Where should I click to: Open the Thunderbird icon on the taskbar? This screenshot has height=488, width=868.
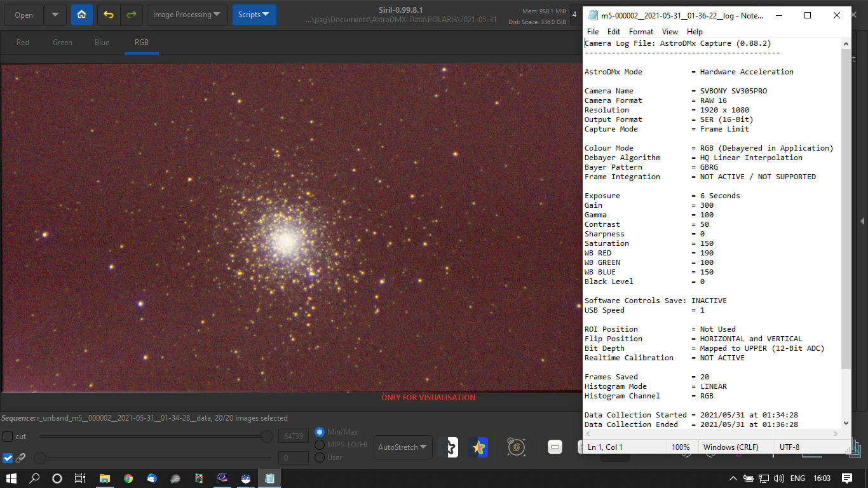click(x=152, y=478)
